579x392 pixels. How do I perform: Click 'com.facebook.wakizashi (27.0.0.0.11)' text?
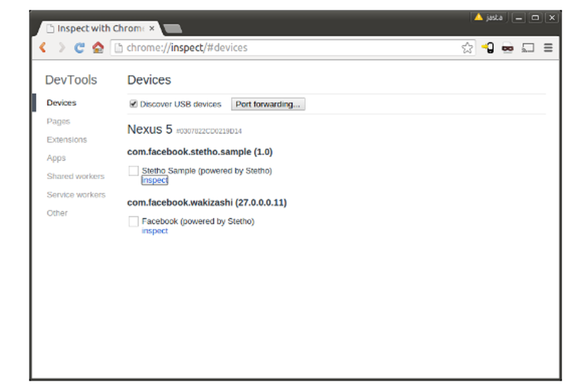207,202
